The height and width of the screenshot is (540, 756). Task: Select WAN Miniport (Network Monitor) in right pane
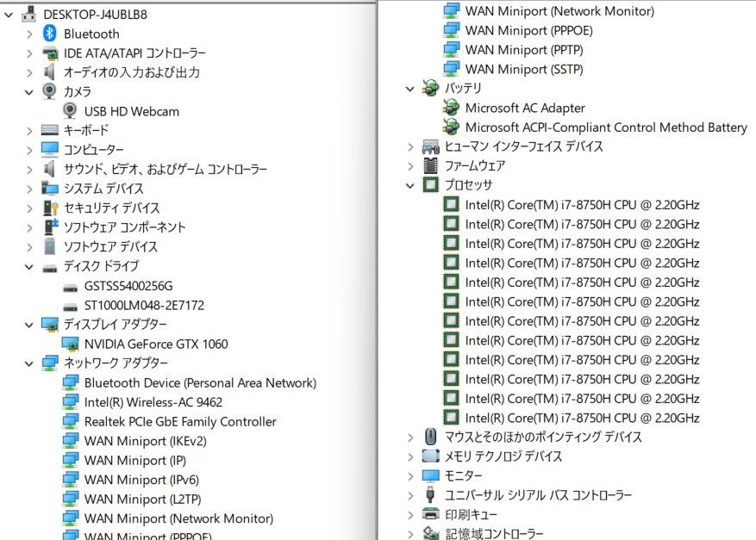pyautogui.click(x=559, y=10)
